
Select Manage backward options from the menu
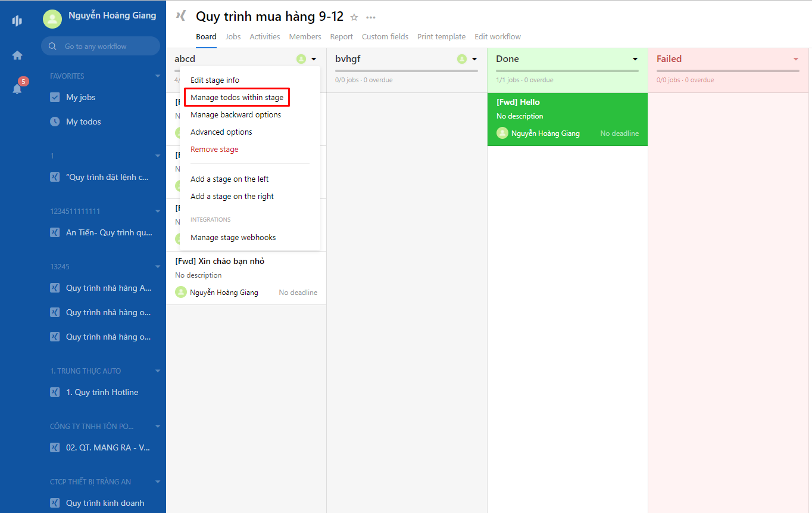pyautogui.click(x=235, y=114)
